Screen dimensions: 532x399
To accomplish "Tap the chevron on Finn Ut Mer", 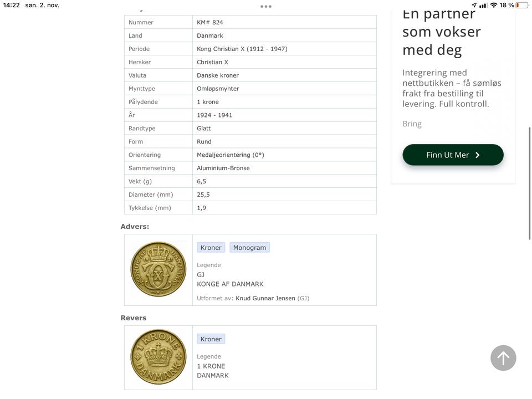I will tap(477, 155).
